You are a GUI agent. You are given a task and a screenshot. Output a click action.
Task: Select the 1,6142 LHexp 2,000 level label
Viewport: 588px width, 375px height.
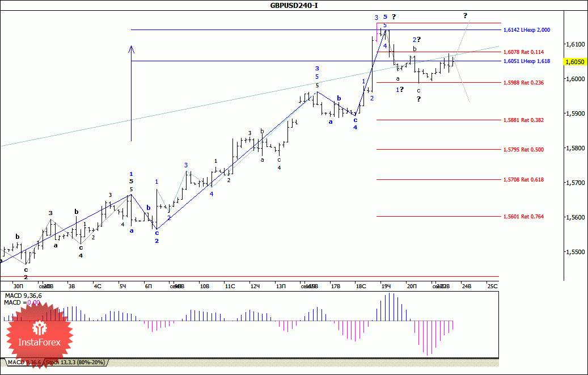click(527, 30)
